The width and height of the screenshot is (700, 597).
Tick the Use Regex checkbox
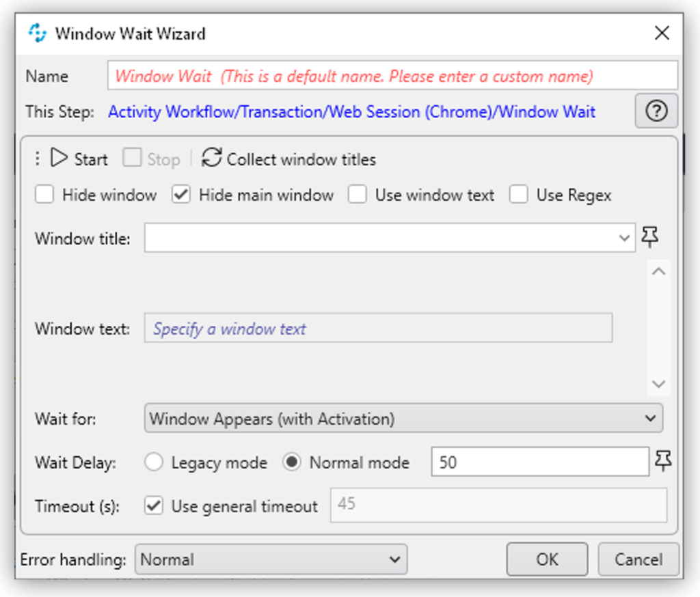point(519,195)
